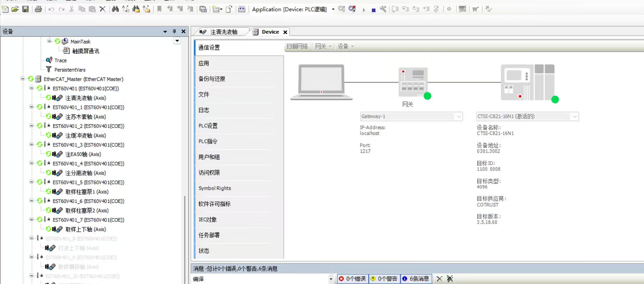
Task: Select the Device tab
Action: (x=270, y=32)
